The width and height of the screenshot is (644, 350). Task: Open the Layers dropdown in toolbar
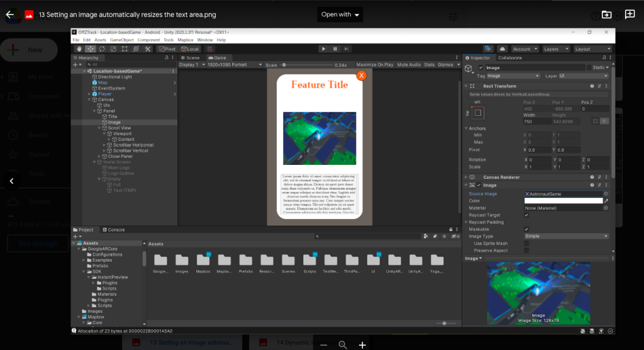point(555,48)
